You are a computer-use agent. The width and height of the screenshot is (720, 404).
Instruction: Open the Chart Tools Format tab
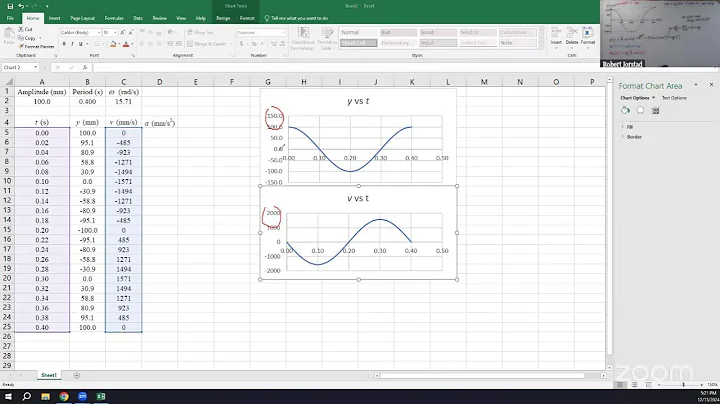point(247,18)
